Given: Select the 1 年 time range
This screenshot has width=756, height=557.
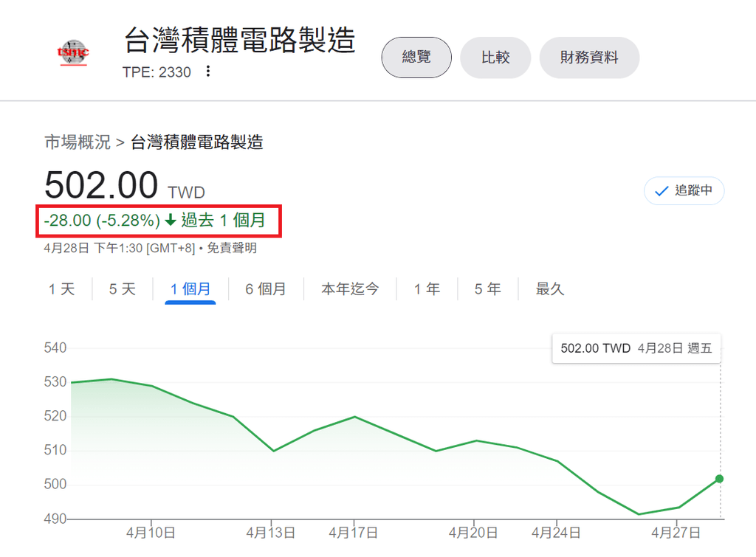Looking at the screenshot, I should (x=427, y=289).
